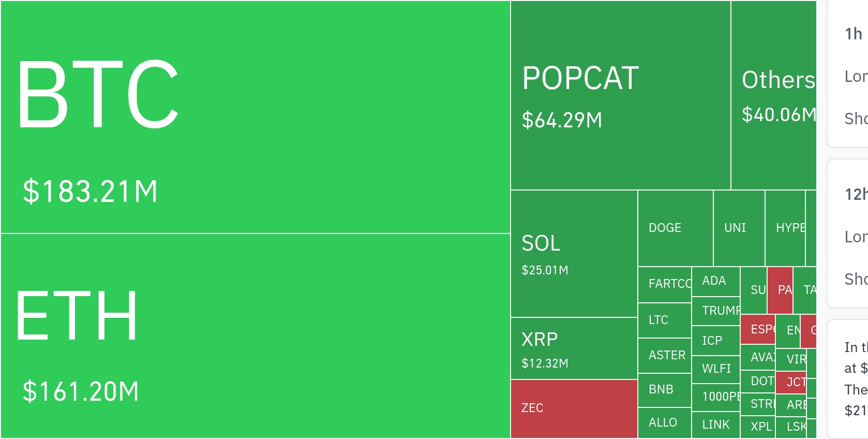Image resolution: width=868 pixels, height=439 pixels.
Task: Click the BNB tile
Action: (x=665, y=390)
